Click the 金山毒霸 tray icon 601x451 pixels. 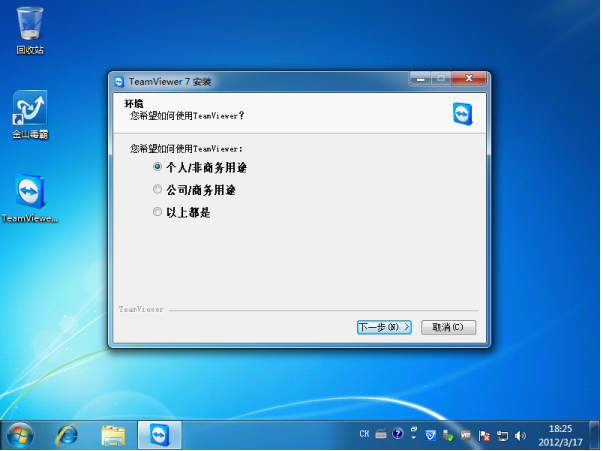430,436
